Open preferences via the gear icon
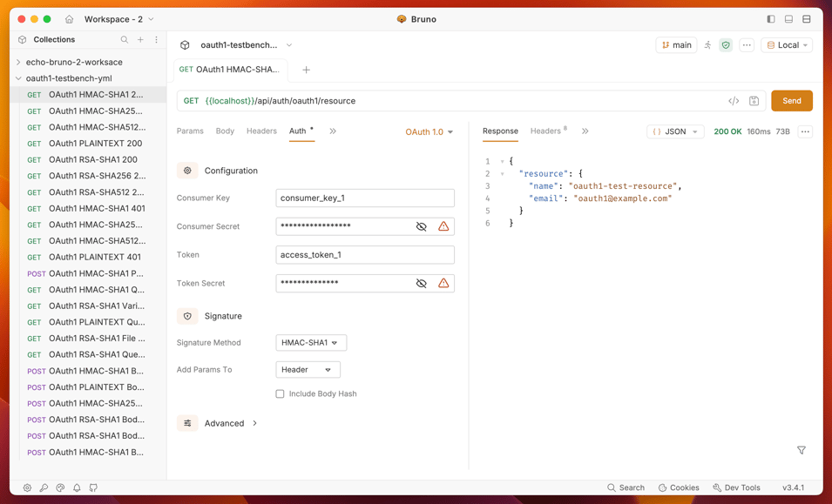 pos(27,487)
